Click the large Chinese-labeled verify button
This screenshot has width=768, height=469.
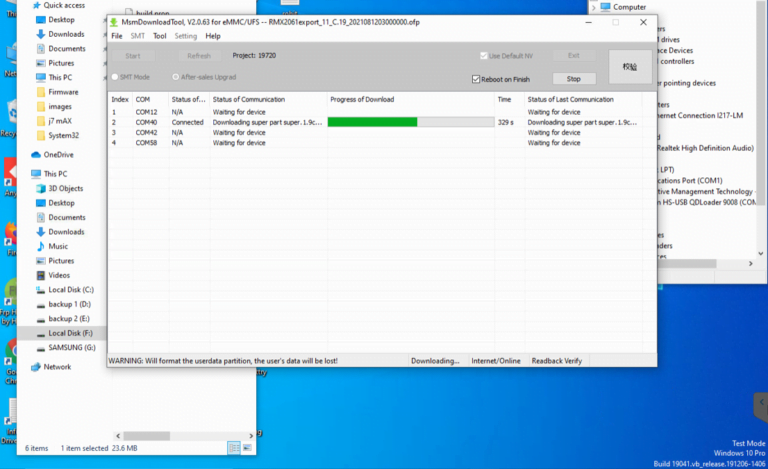click(x=630, y=67)
